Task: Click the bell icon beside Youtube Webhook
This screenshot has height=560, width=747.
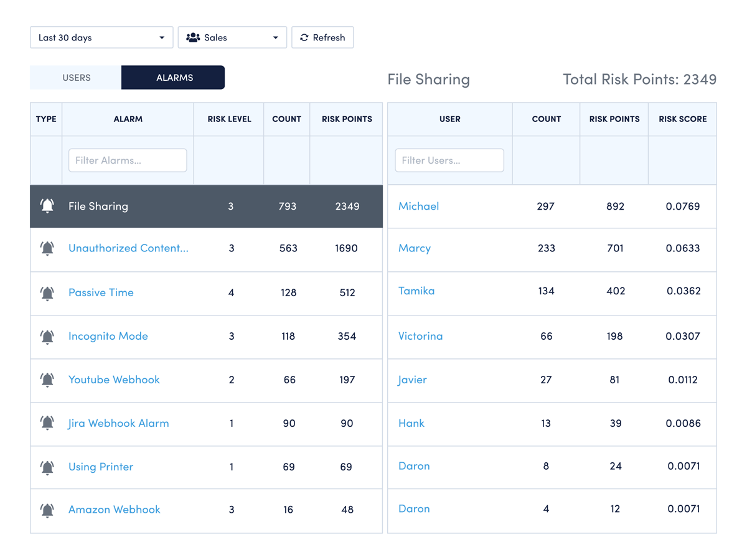Action: coord(47,380)
